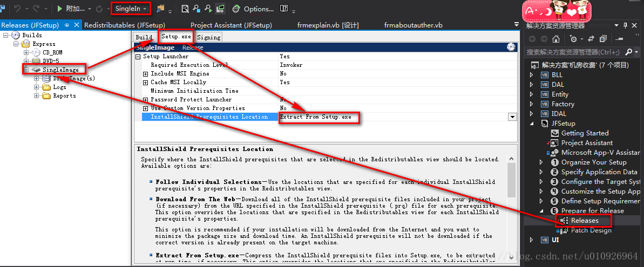Expand Use Custom Version Properties

point(145,108)
